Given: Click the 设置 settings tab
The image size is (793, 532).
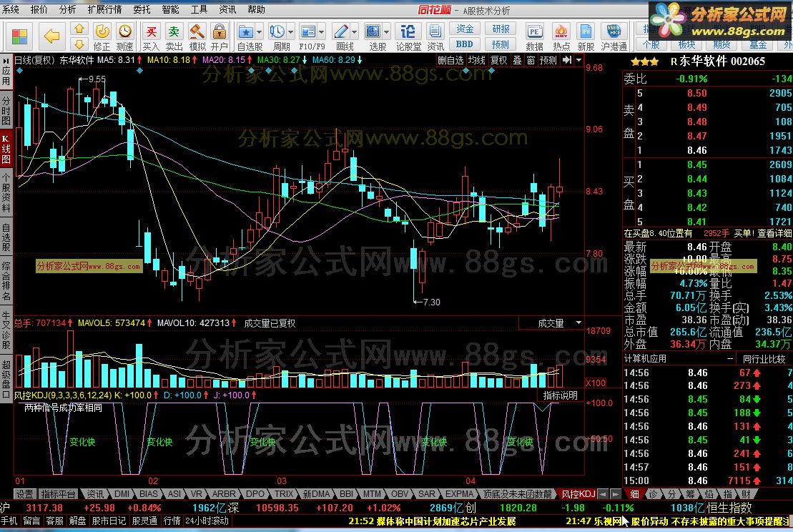Looking at the screenshot, I should coord(24,494).
